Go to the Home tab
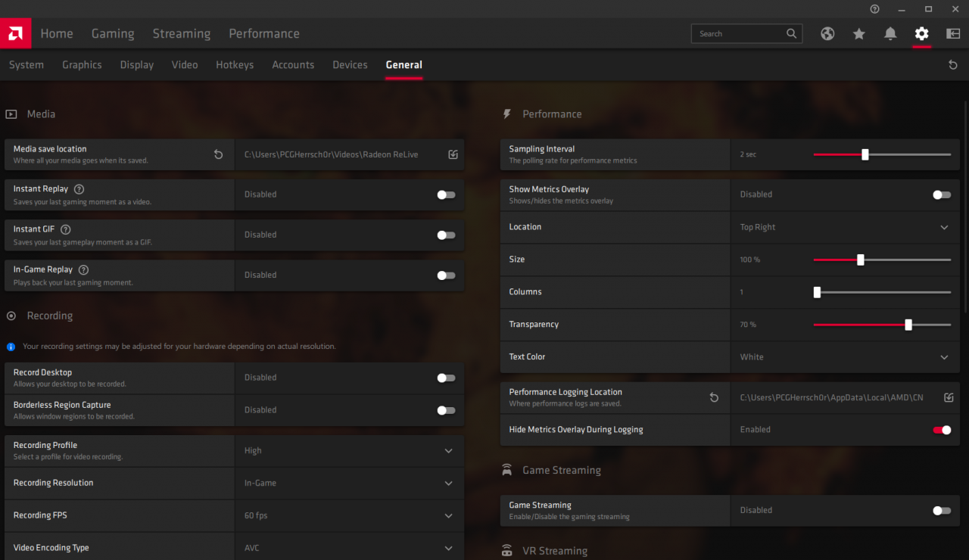This screenshot has height=560, width=969. tap(57, 33)
